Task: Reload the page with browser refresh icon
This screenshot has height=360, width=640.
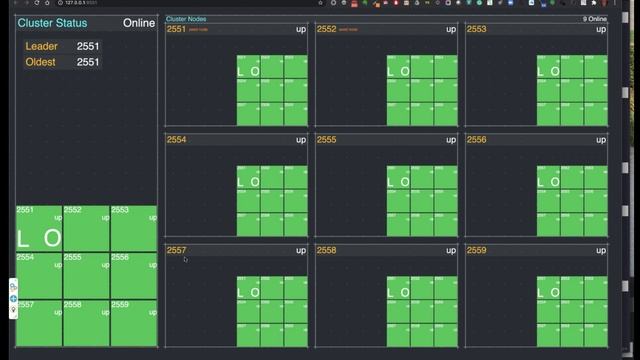Action: click(37, 3)
